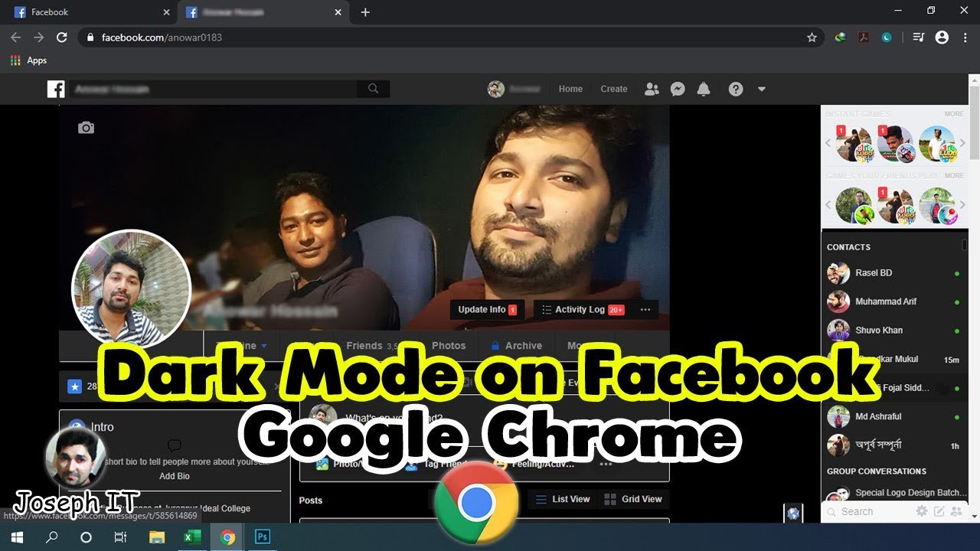Click MORE next to Instant Games
The image size is (980, 551).
click(x=954, y=114)
